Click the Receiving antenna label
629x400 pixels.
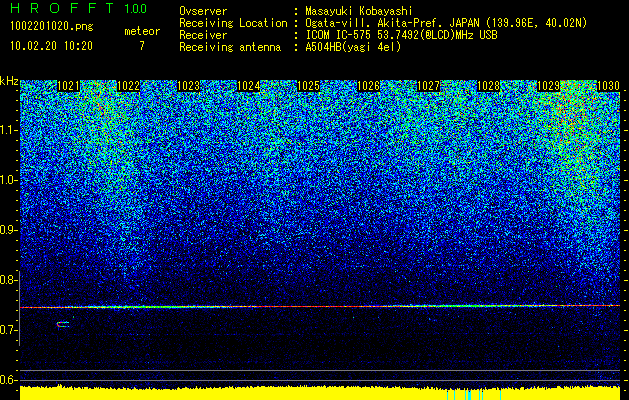pos(230,47)
